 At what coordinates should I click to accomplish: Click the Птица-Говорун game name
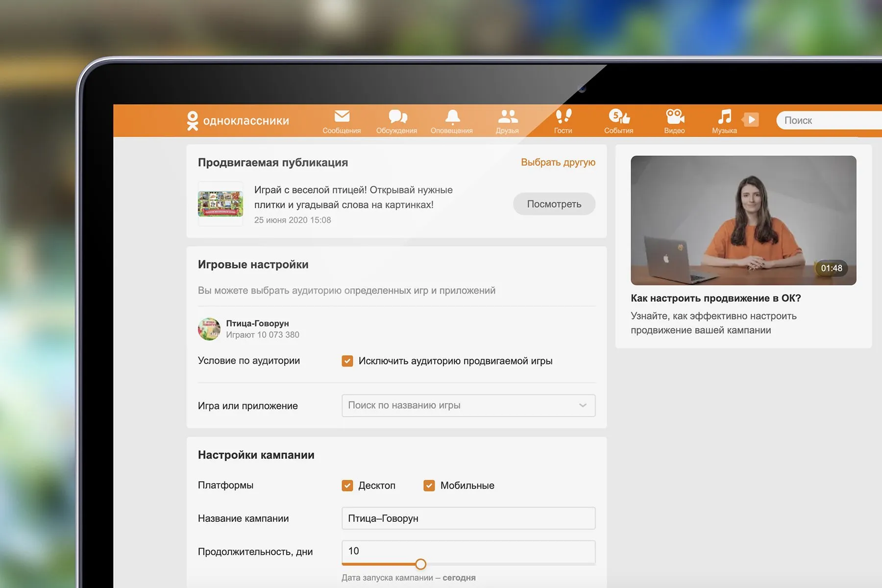point(257,323)
